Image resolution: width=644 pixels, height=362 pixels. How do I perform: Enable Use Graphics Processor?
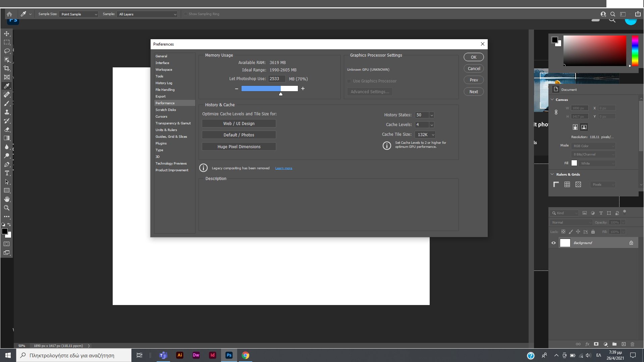pyautogui.click(x=349, y=81)
